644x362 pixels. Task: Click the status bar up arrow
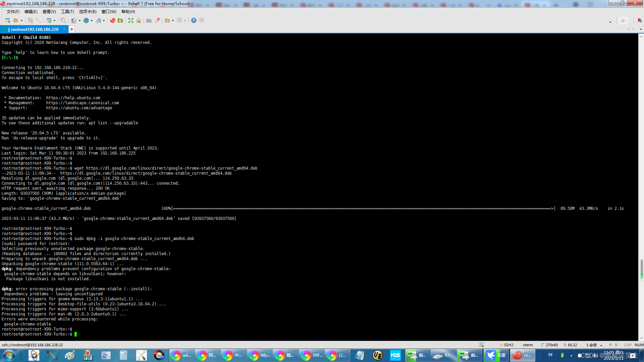click(610, 345)
